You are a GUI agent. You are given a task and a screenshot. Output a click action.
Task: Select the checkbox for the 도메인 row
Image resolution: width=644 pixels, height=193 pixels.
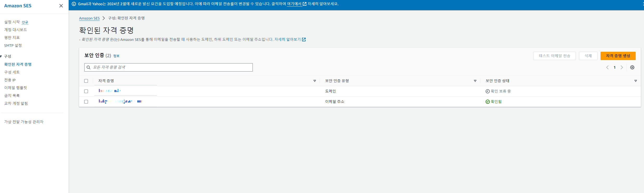(x=86, y=91)
